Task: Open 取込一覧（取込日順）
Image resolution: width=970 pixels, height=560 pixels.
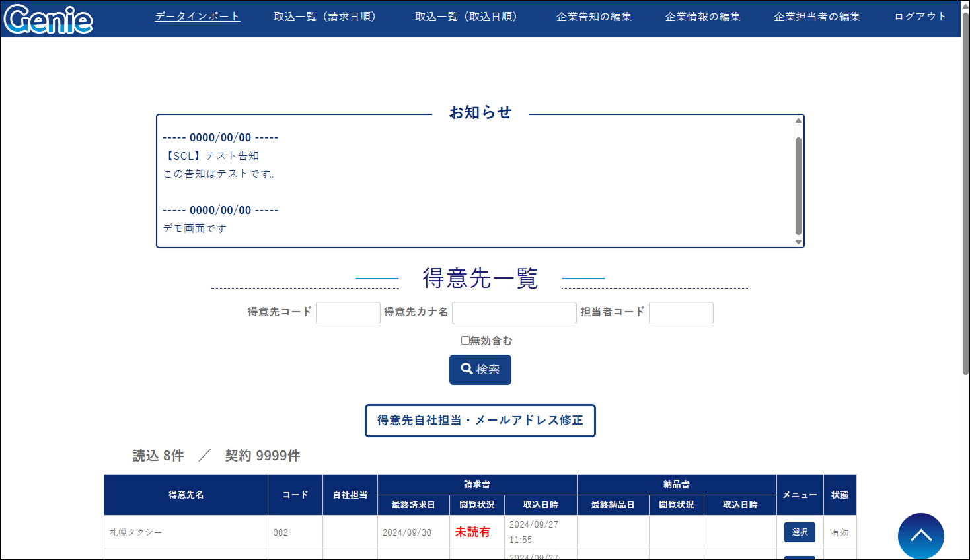Action: 466,17
